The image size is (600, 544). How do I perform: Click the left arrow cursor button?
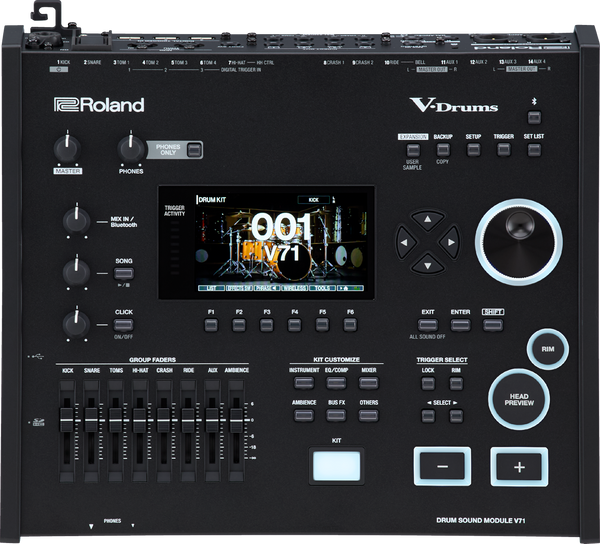(x=405, y=242)
